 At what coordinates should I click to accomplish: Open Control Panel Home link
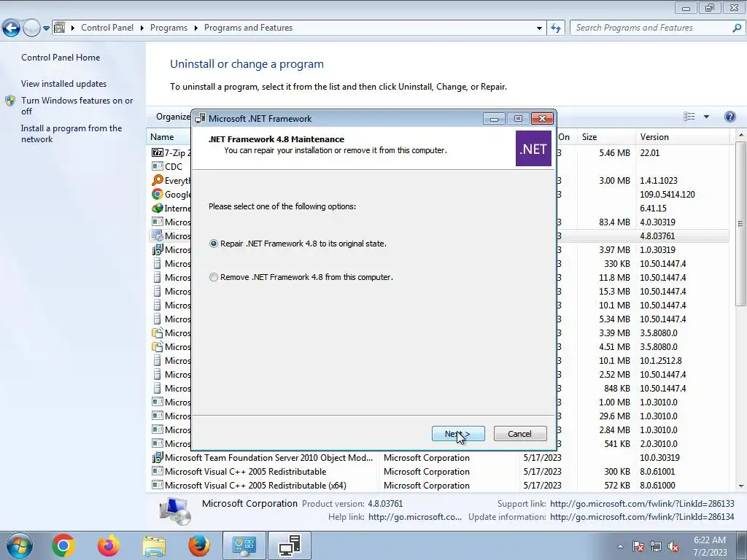click(61, 57)
